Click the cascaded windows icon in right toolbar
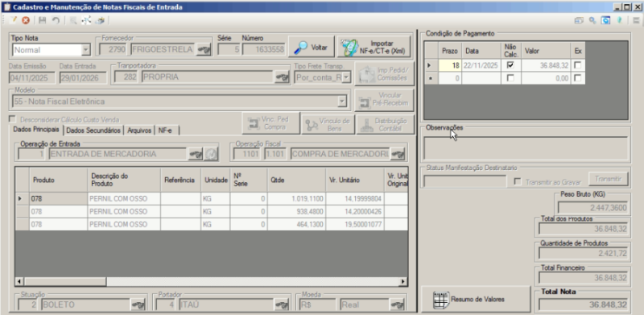Image resolution: width=644 pixels, height=315 pixels. (579, 20)
